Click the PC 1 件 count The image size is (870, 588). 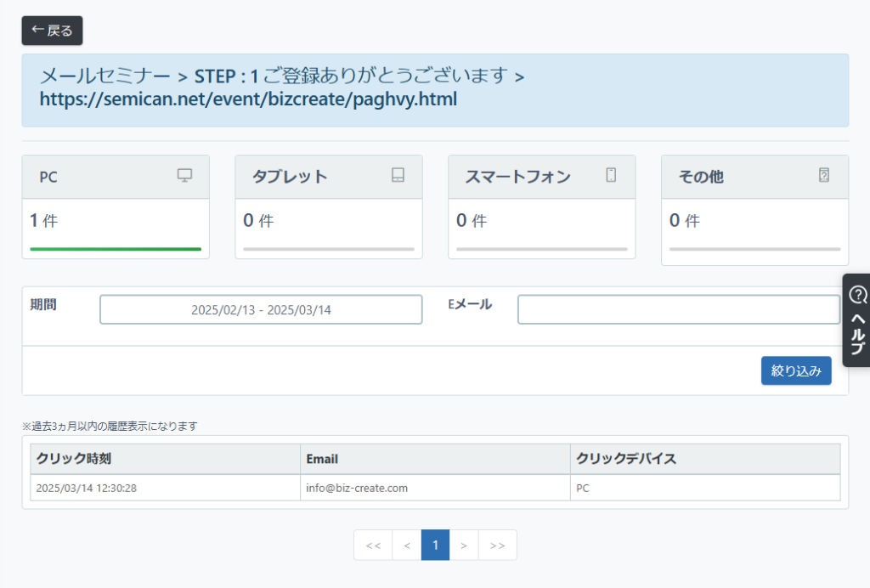(x=44, y=221)
